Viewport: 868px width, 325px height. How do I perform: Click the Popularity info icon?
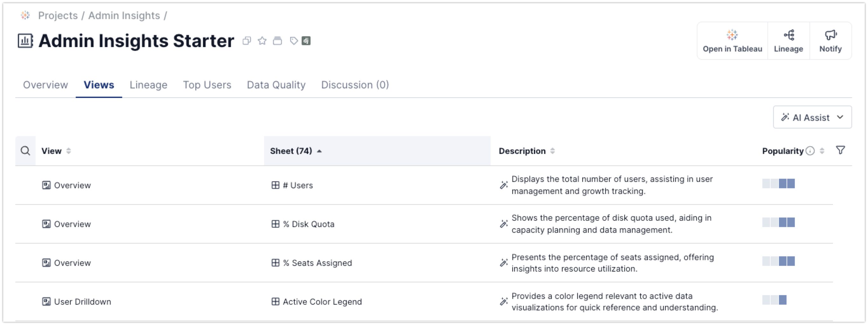pyautogui.click(x=810, y=151)
